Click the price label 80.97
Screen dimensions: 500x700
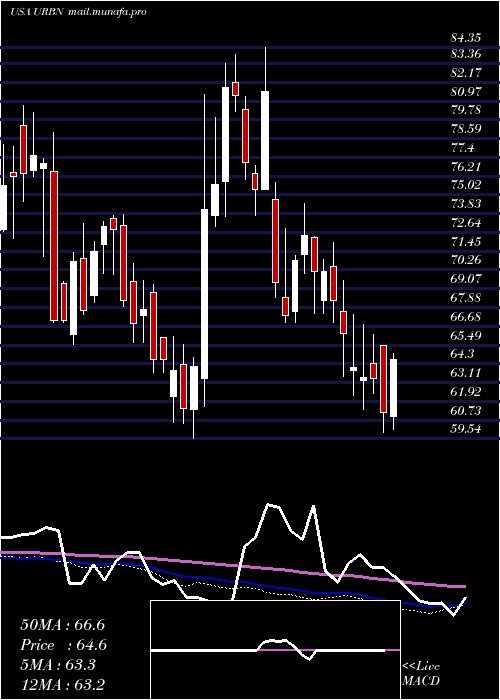pos(466,92)
